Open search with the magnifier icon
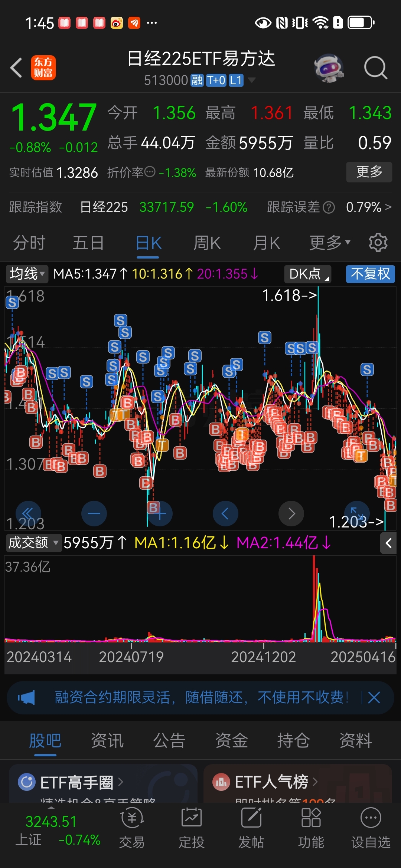The height and width of the screenshot is (868, 401). click(x=375, y=68)
